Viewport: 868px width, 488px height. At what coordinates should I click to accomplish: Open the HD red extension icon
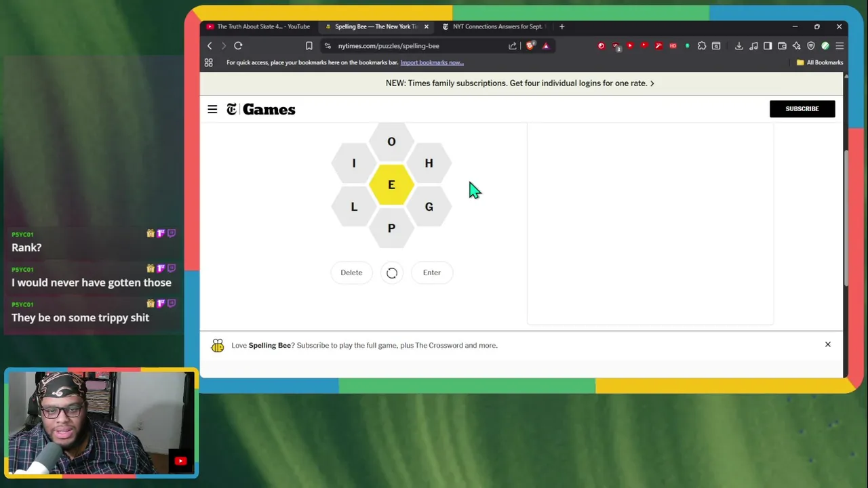tap(673, 45)
